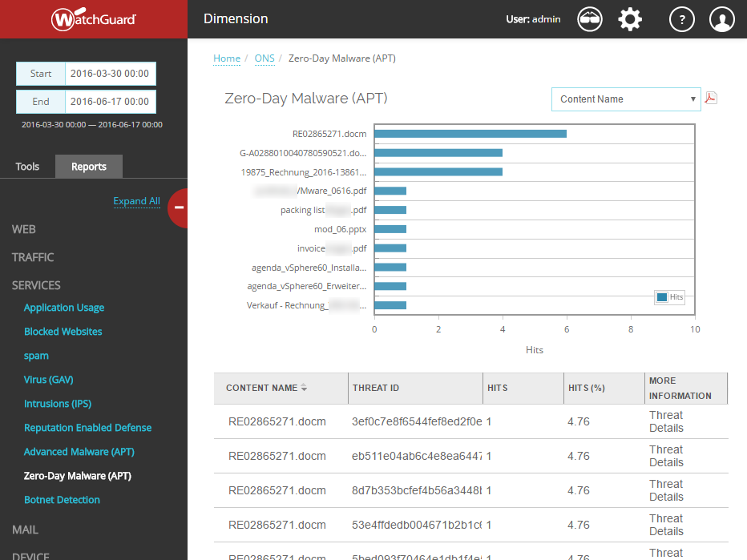Click the End date field
Screen dimensions: 747x560
coord(110,102)
